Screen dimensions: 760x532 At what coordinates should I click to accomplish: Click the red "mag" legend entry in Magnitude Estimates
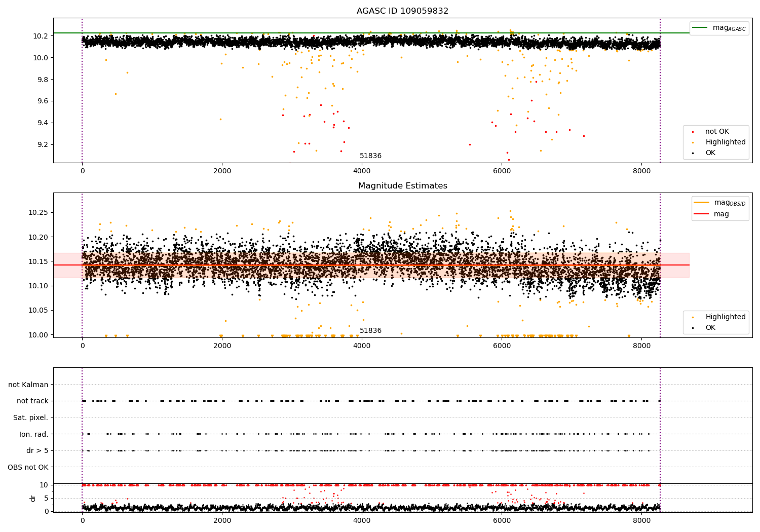pyautogui.click(x=711, y=214)
